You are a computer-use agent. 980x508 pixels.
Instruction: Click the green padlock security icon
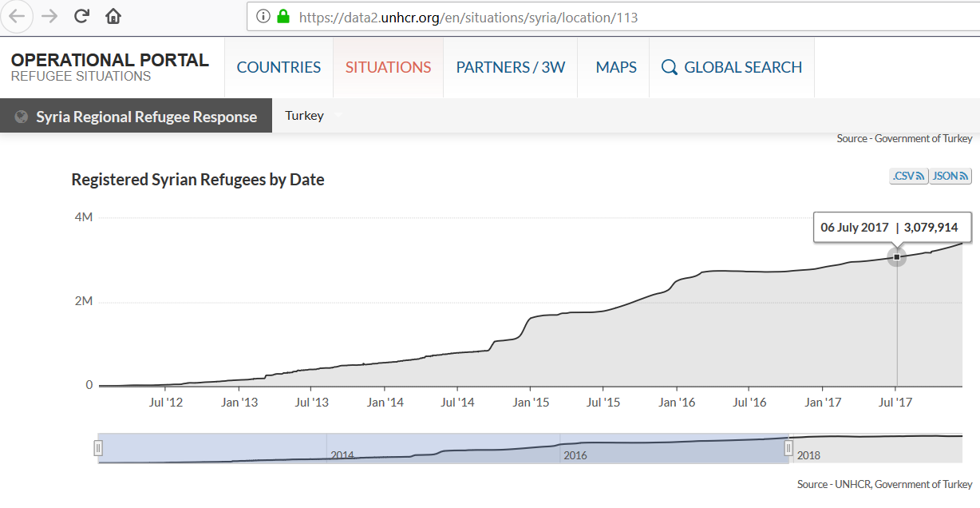[283, 17]
